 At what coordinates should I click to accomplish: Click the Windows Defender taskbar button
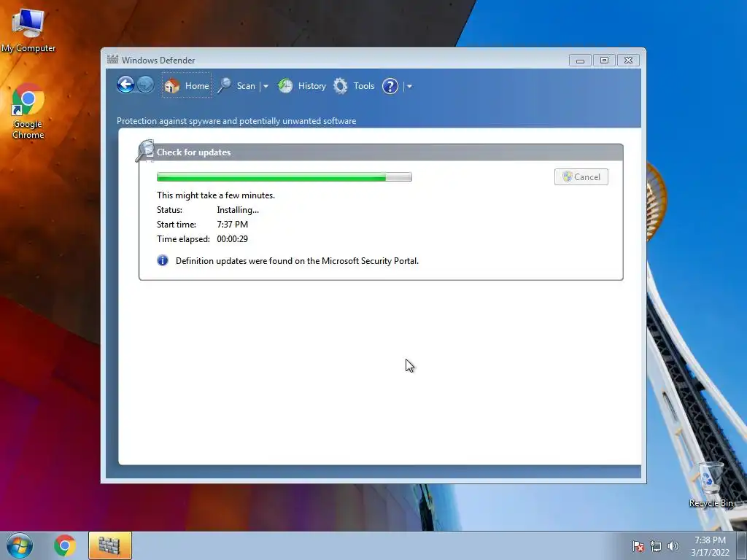[x=109, y=545]
